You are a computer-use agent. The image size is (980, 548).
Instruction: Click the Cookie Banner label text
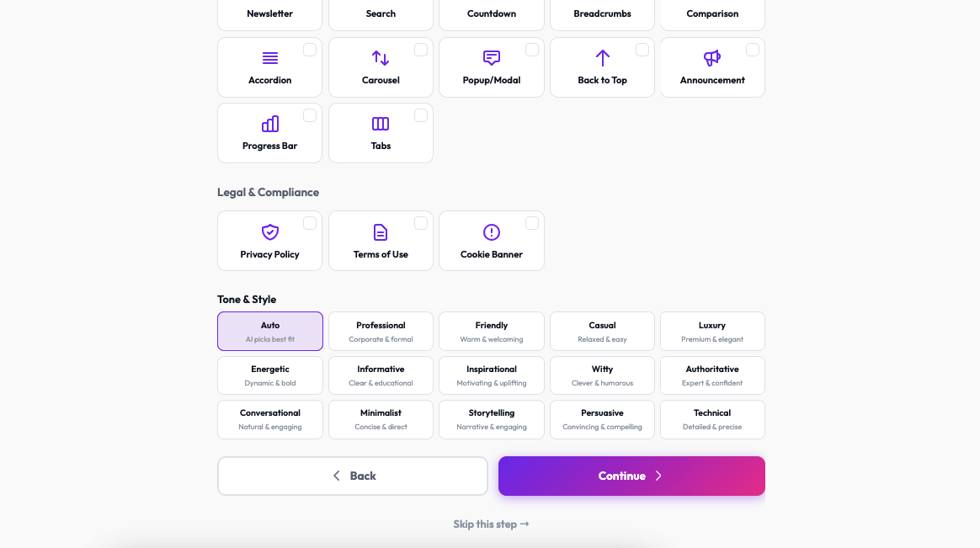(491, 254)
